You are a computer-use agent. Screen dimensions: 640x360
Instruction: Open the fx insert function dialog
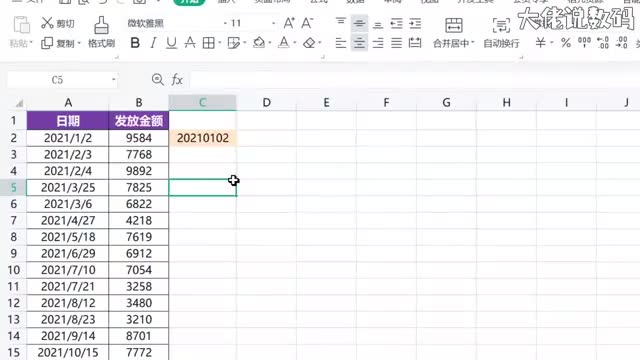click(x=177, y=80)
